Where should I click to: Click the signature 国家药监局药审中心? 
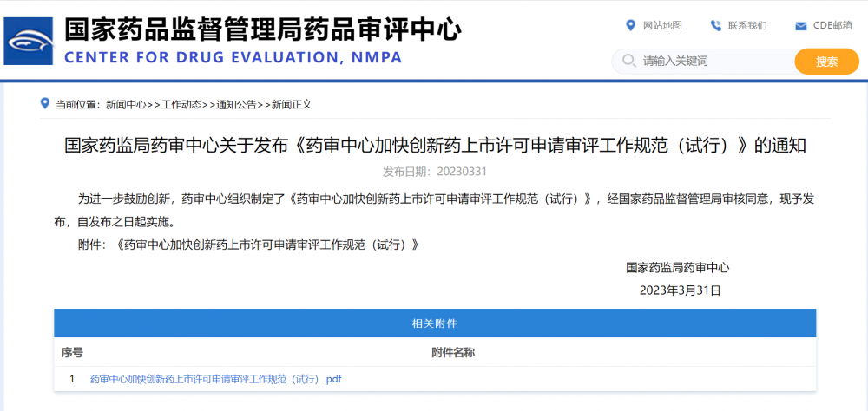click(x=678, y=268)
